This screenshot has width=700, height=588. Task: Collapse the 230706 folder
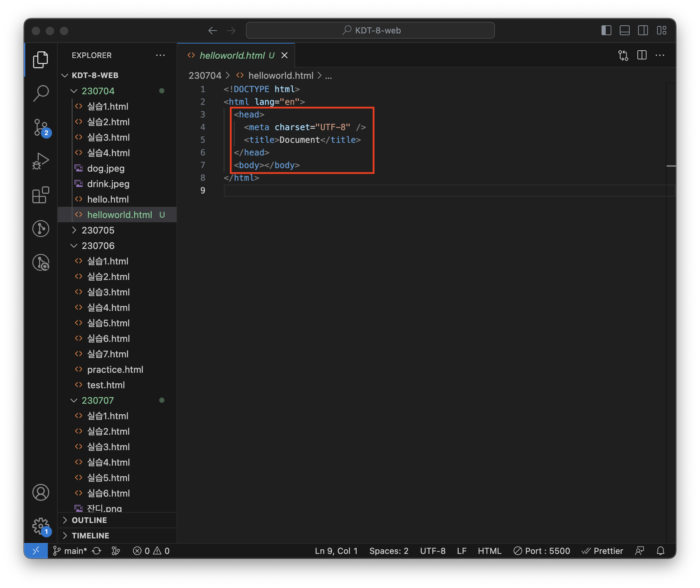tap(98, 246)
